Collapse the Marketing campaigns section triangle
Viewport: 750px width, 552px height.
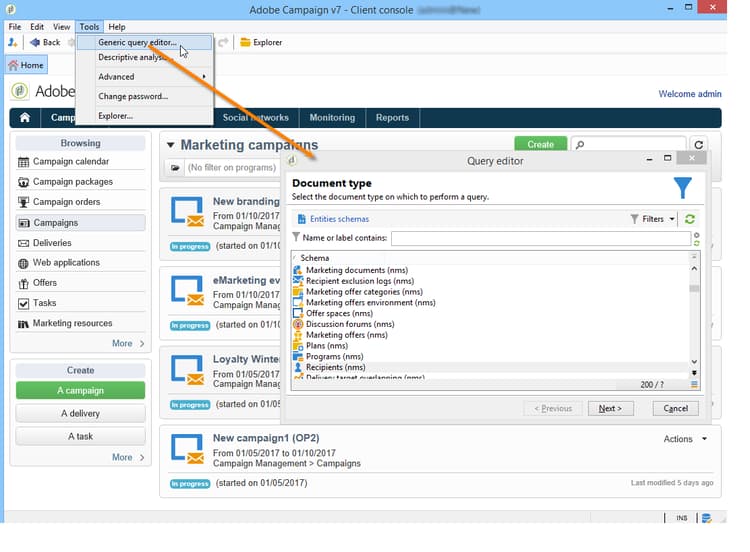[x=171, y=145]
